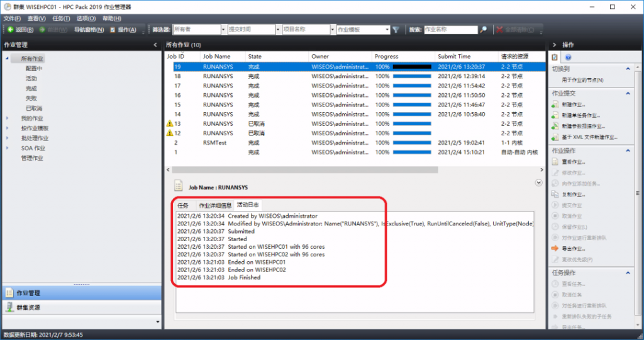644x340 pixels.
Task: Collapse the job details pane chevron
Action: click(x=538, y=183)
